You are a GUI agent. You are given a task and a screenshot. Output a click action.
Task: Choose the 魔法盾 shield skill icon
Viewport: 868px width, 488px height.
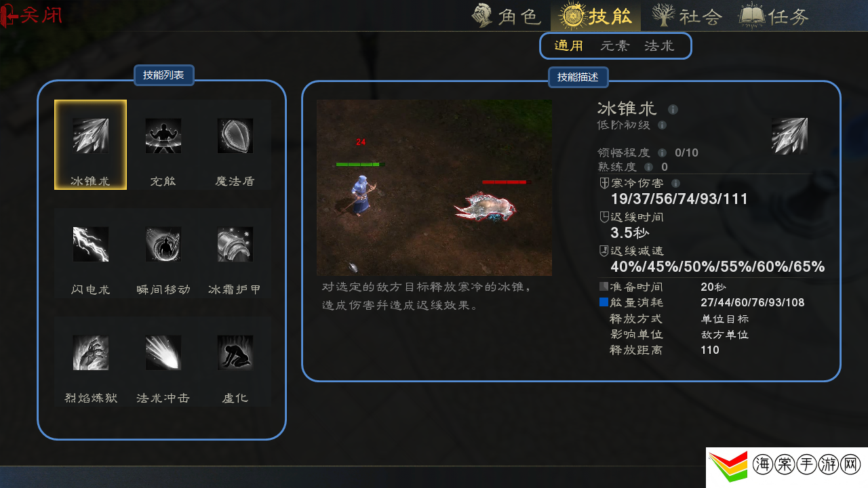(235, 136)
